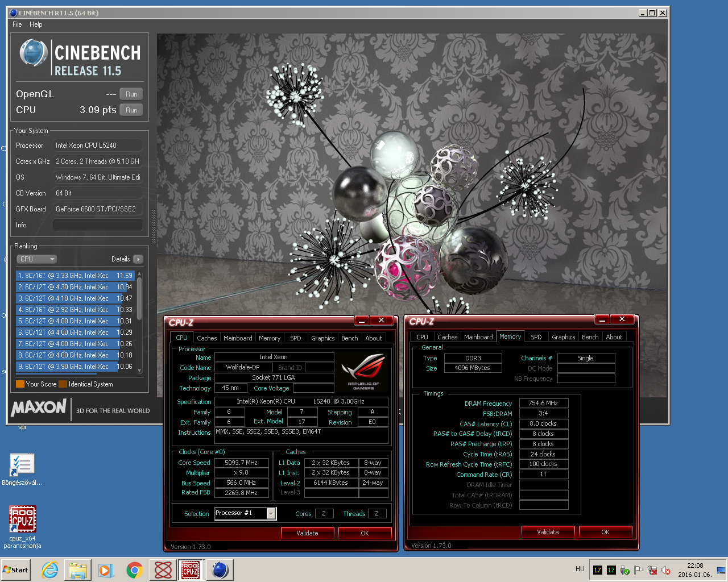728x582 pixels.
Task: Switch to Mainboard tab in right CPU-Z
Action: (478, 337)
